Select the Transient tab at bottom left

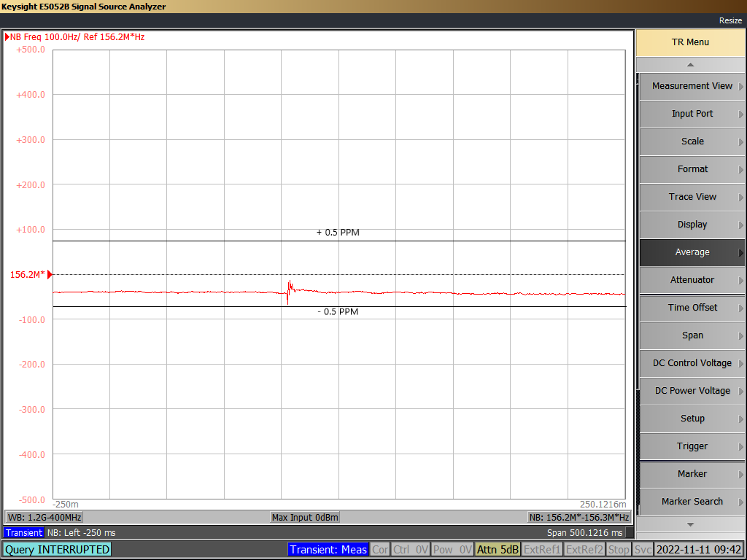point(23,533)
